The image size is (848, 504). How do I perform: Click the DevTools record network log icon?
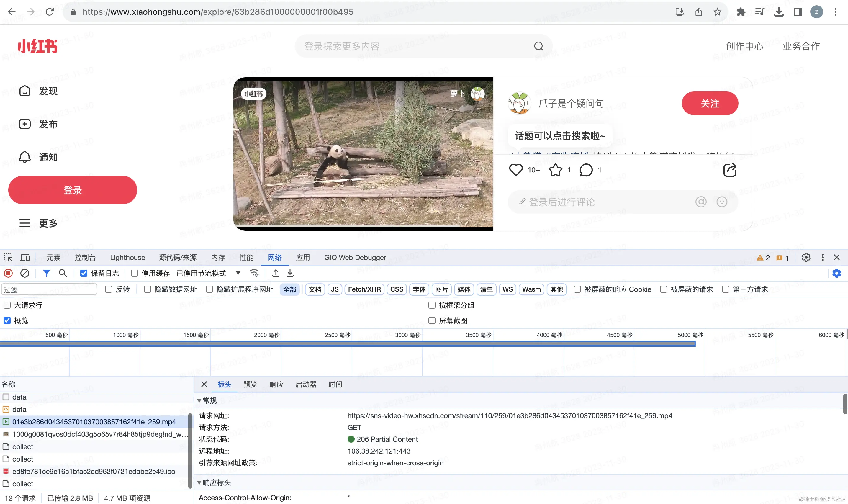tap(9, 273)
